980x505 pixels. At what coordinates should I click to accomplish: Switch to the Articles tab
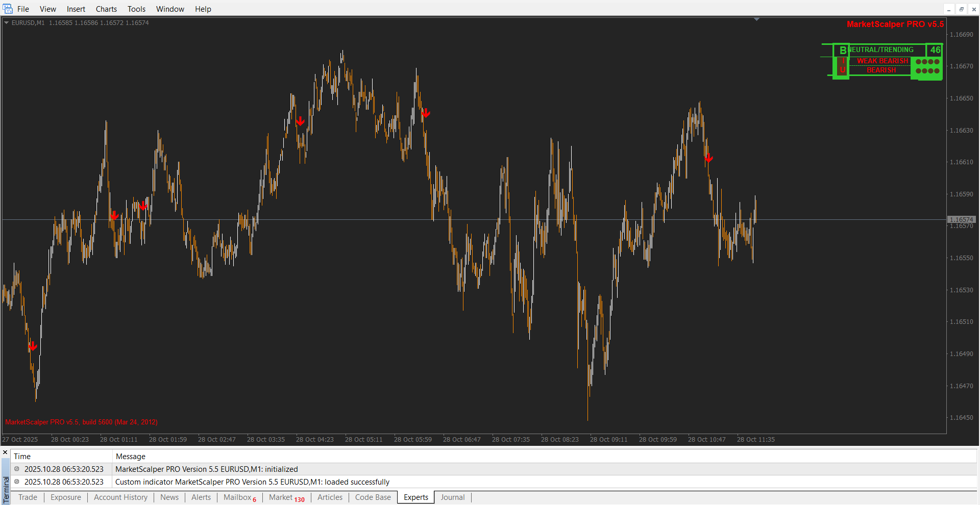click(330, 497)
